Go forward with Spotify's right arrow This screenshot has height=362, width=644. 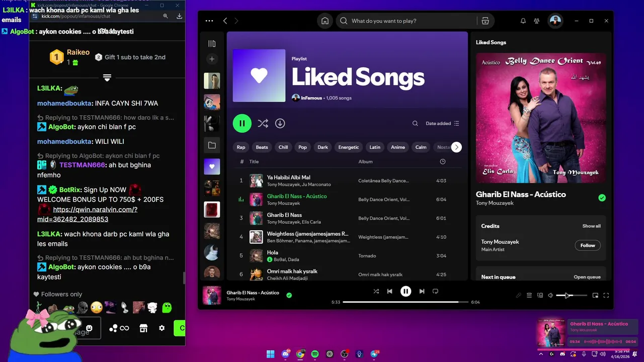tap(236, 21)
